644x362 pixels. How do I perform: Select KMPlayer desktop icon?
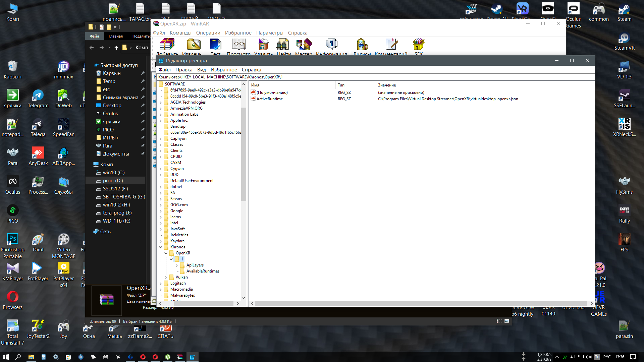coord(12,272)
